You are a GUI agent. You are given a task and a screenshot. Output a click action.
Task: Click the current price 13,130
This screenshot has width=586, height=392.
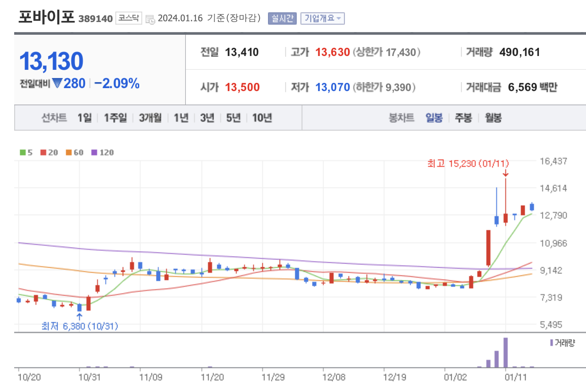[x=51, y=61]
